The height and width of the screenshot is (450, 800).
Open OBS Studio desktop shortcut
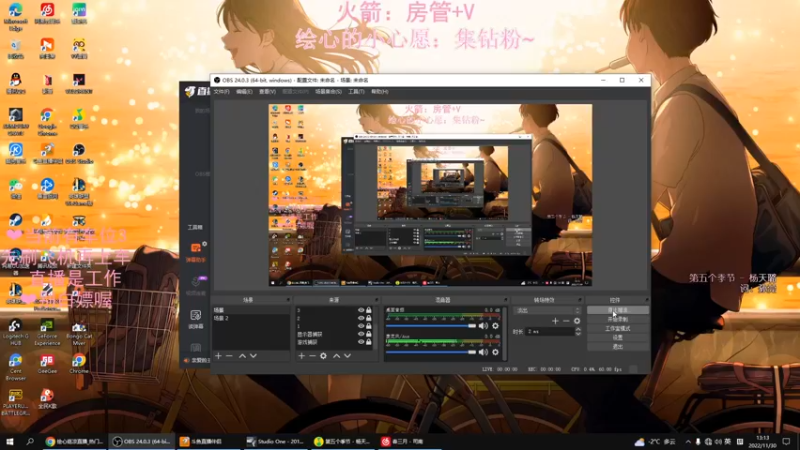point(79,153)
